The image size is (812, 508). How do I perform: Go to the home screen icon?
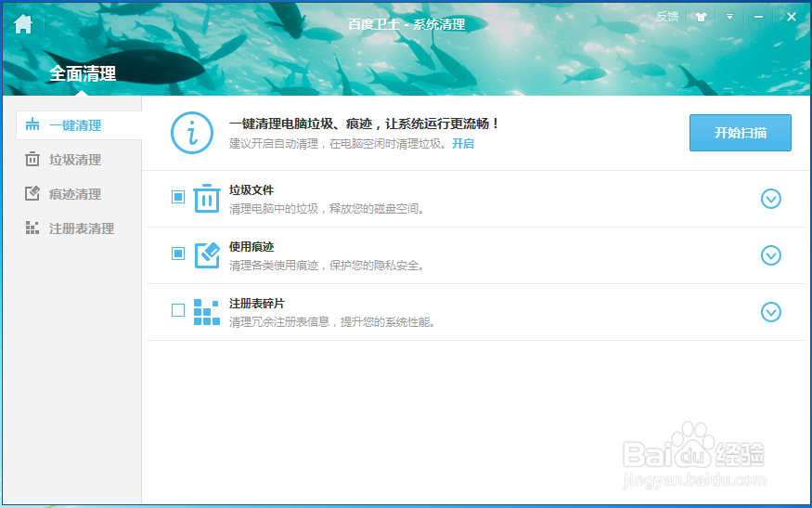23,24
